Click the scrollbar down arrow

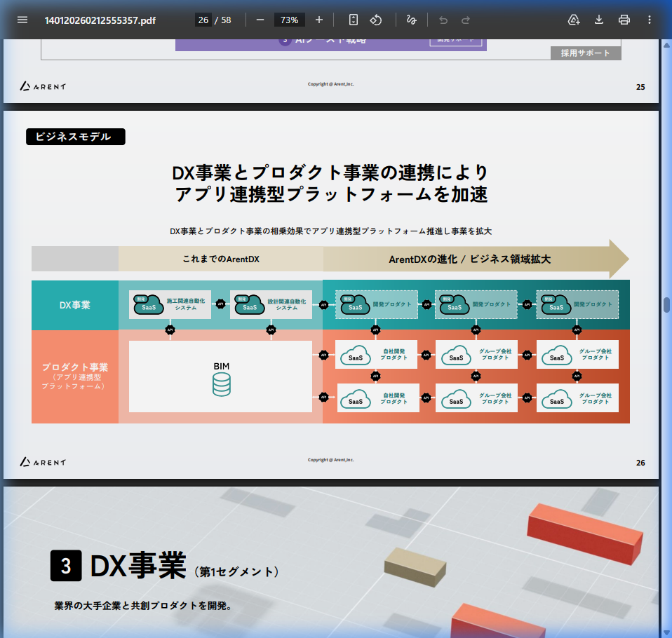click(665, 630)
